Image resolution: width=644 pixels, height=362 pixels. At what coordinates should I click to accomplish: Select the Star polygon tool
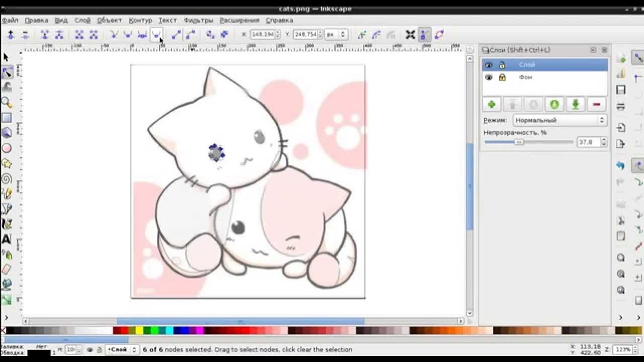coord(7,163)
